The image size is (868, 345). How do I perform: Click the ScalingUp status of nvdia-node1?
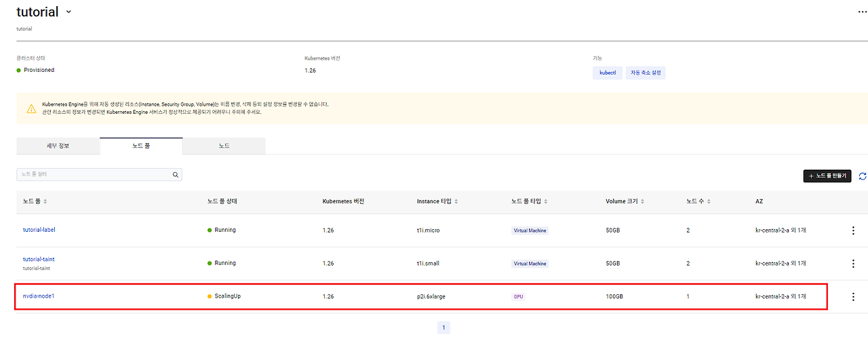click(227, 296)
